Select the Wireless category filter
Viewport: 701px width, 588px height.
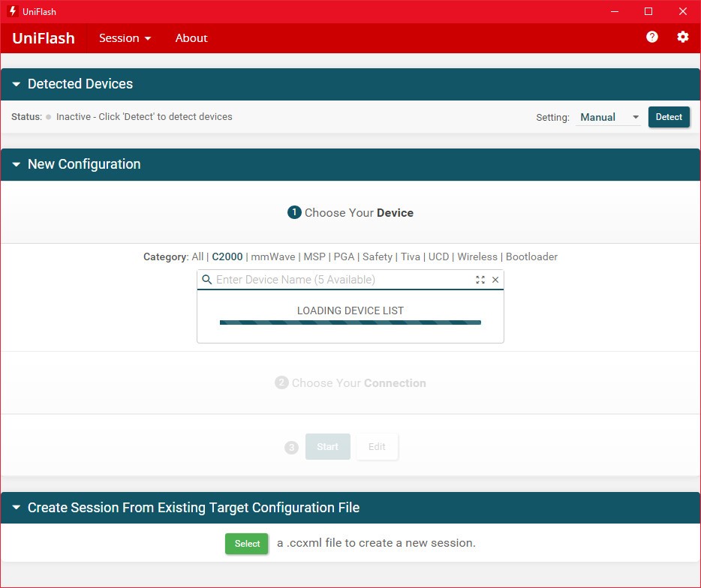pos(477,257)
